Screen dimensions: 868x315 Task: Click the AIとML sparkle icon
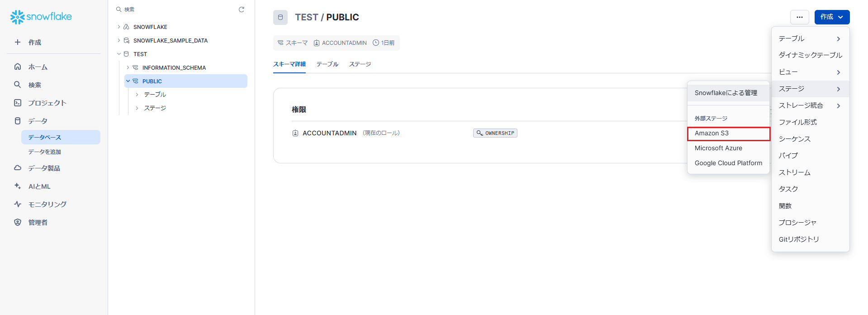pyautogui.click(x=18, y=186)
